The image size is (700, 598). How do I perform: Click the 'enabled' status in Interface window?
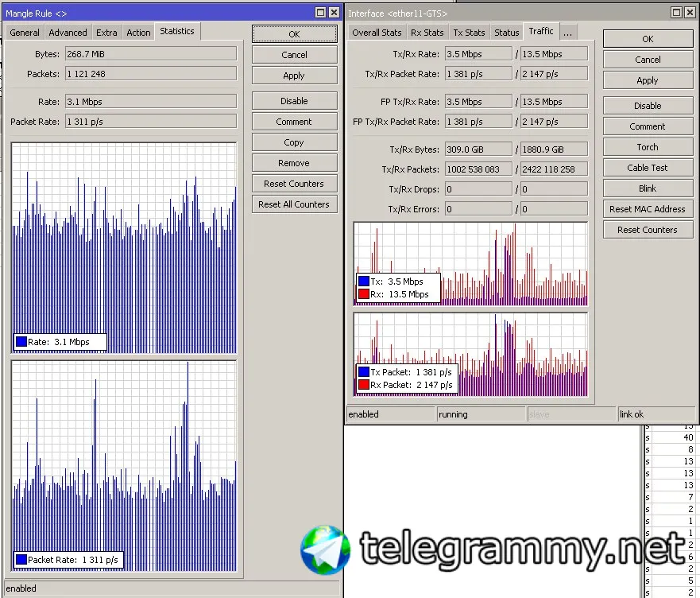[363, 414]
